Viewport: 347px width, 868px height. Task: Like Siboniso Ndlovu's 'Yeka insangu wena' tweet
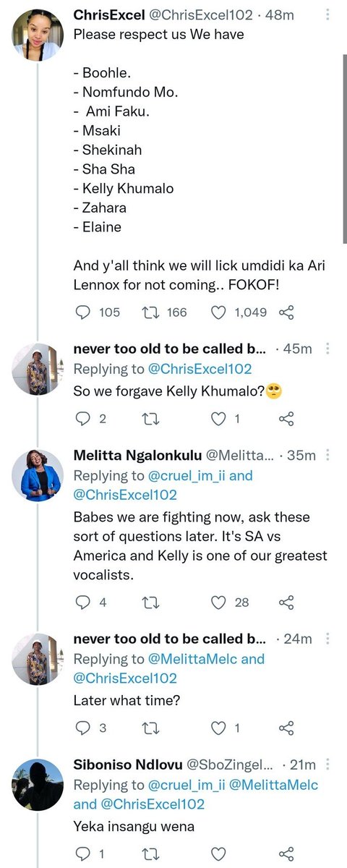[219, 853]
